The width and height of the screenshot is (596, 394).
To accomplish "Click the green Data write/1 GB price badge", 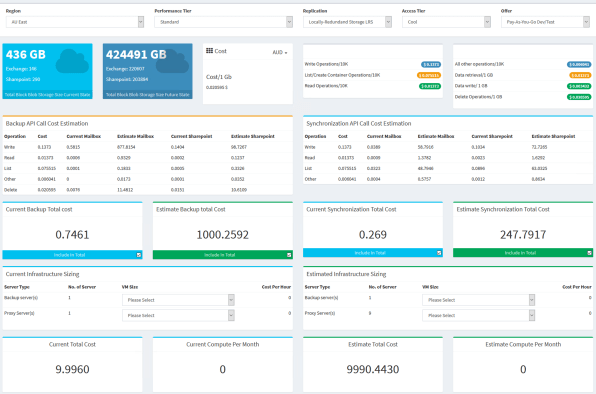I will pos(579,86).
